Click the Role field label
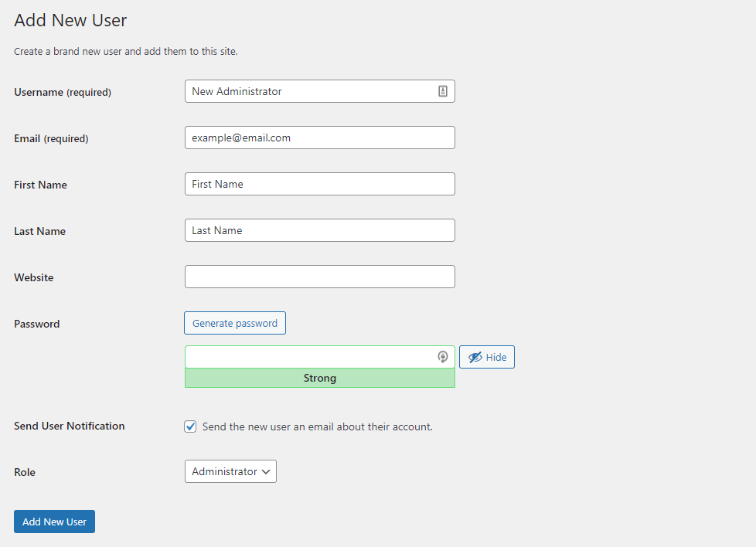 25,472
